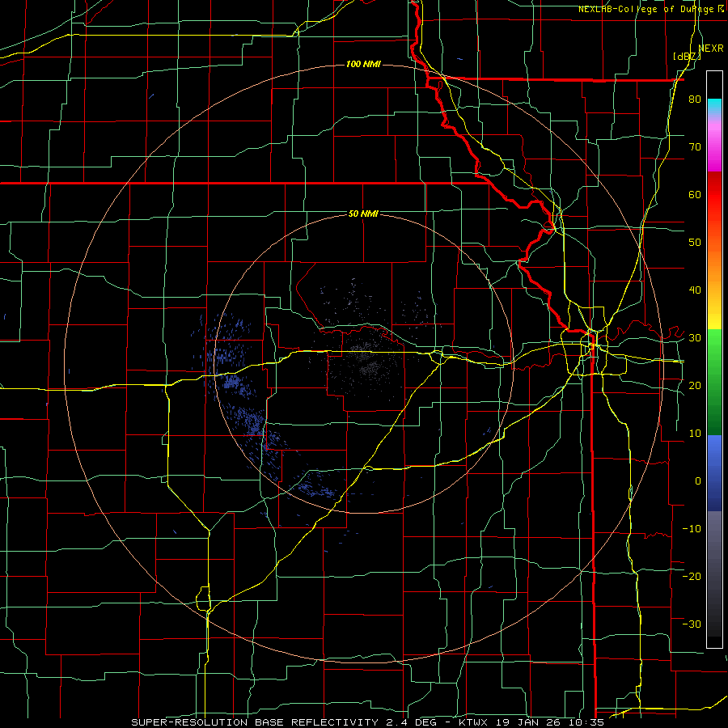Click the 100 NMI range ring label
This screenshot has height=728, width=728.
tap(363, 64)
